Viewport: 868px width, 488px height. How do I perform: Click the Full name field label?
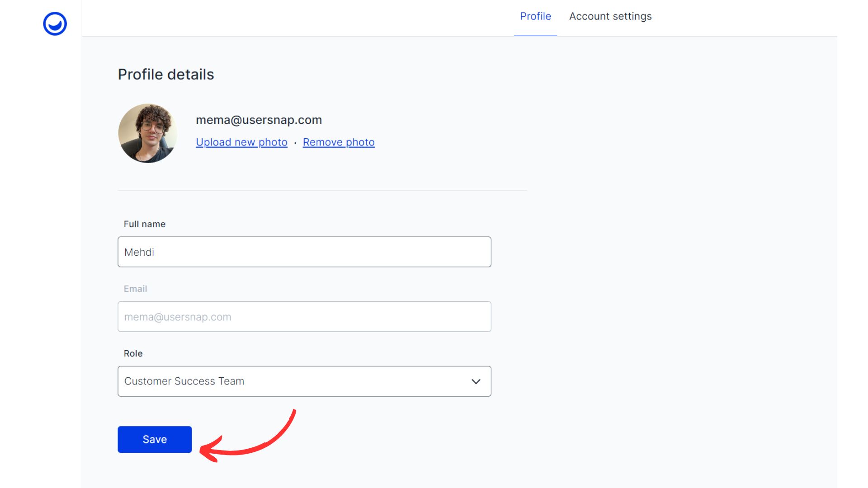(x=144, y=224)
